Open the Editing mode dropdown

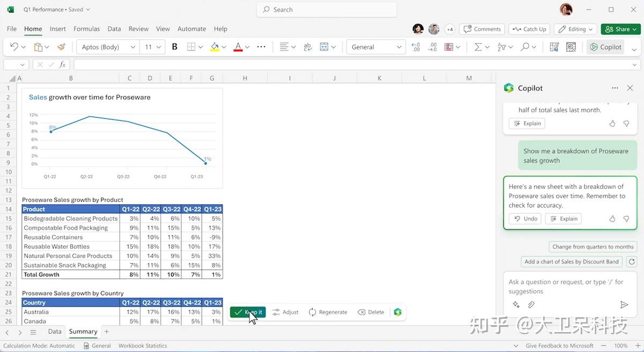pyautogui.click(x=576, y=29)
